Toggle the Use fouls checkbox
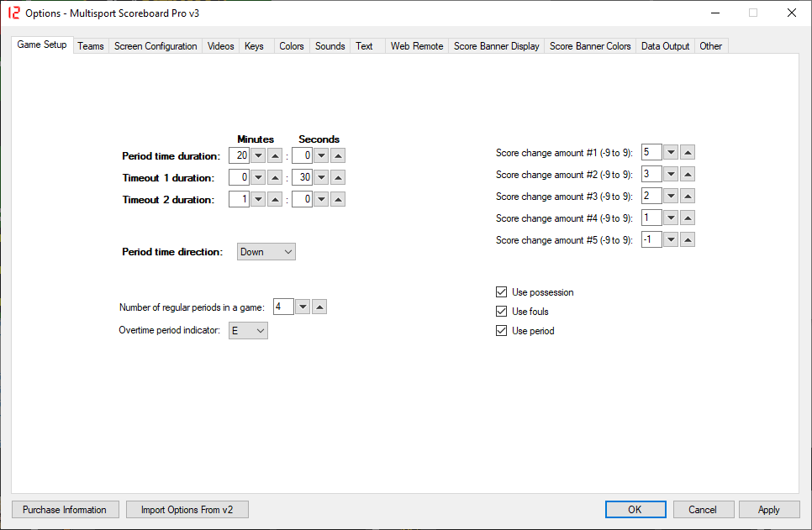 tap(502, 312)
